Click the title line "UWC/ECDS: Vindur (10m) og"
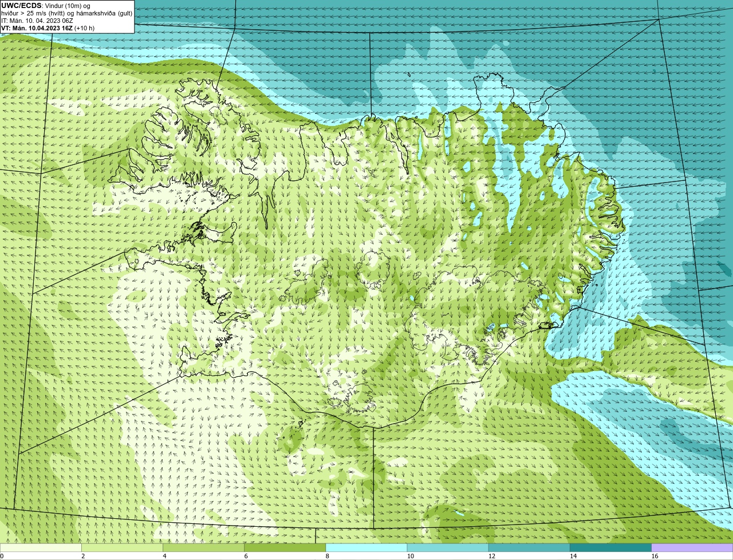 [x=46, y=6]
